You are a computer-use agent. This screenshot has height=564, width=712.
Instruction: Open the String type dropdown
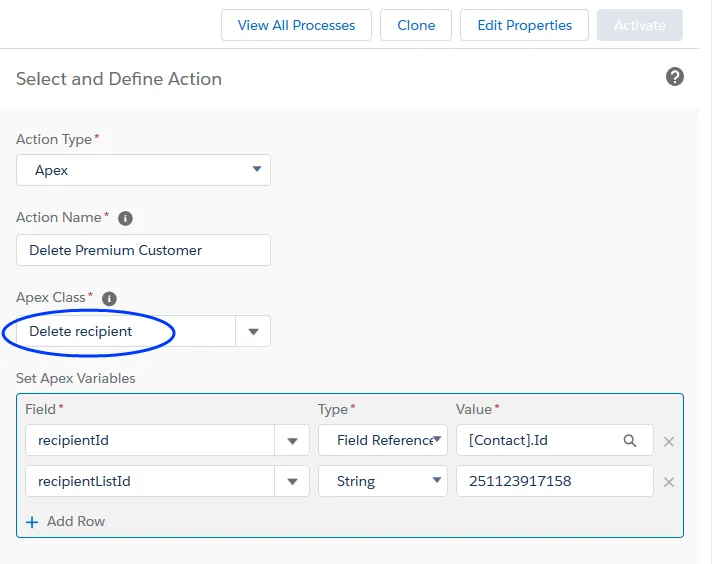click(383, 481)
